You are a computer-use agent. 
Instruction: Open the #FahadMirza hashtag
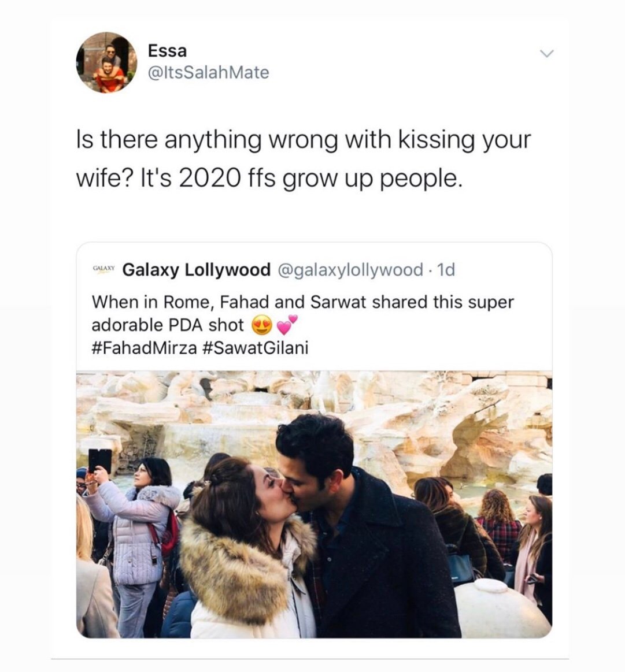144,348
